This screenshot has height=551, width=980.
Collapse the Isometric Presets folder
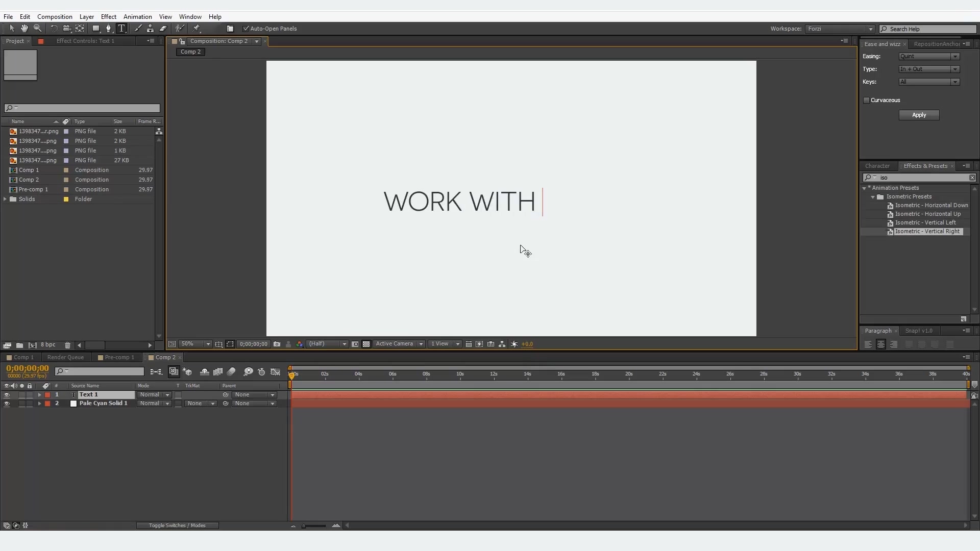(873, 197)
